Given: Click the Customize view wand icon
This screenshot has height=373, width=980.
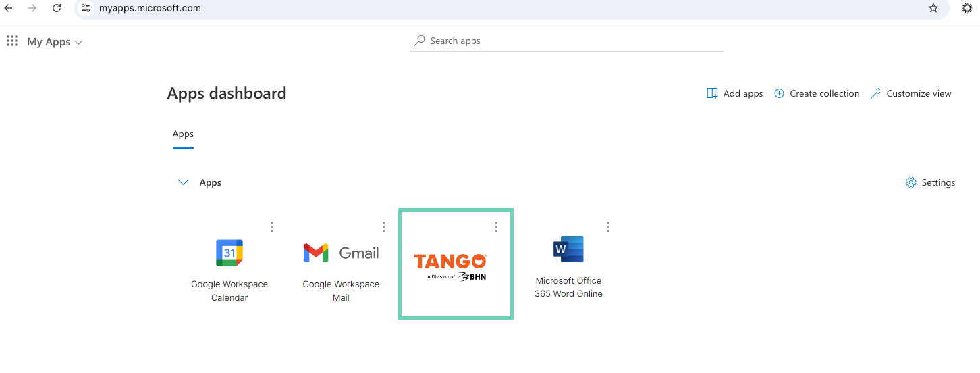Looking at the screenshot, I should pos(875,93).
